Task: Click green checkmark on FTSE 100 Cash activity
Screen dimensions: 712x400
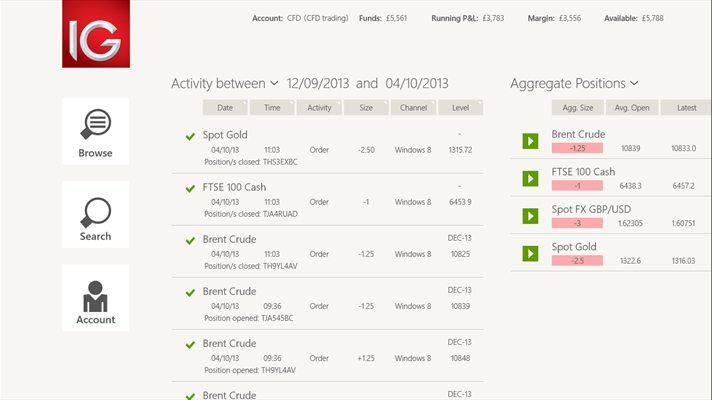Action: tap(190, 188)
